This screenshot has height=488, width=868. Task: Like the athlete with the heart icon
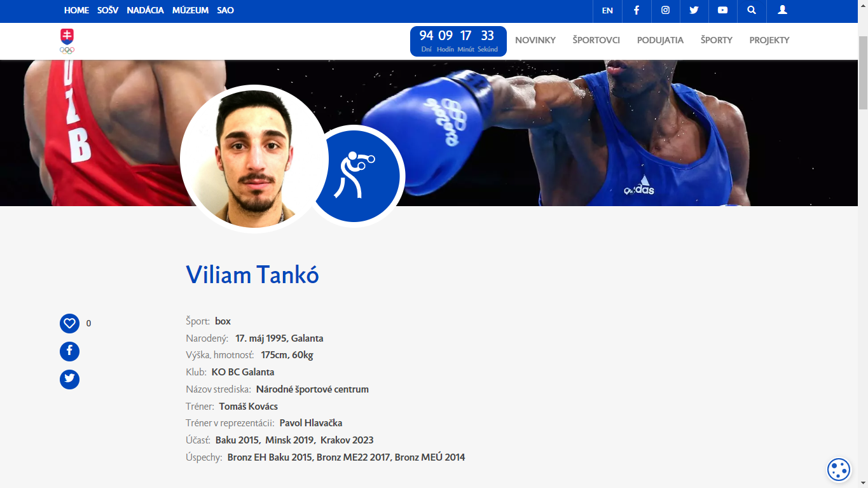(x=69, y=323)
